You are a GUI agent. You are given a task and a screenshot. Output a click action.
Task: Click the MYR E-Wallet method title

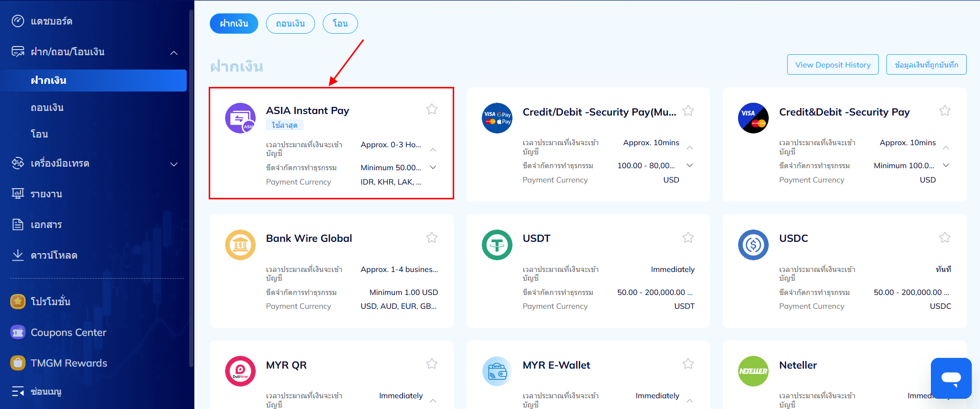pos(556,365)
